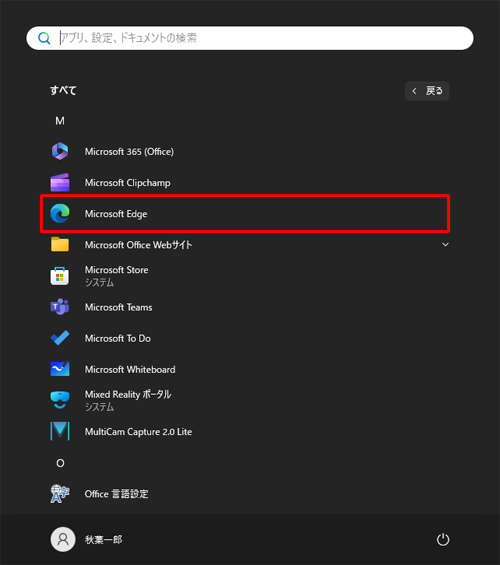Click the 秋葉一郎 user name
Viewport: 500px width, 565px height.
(103, 539)
